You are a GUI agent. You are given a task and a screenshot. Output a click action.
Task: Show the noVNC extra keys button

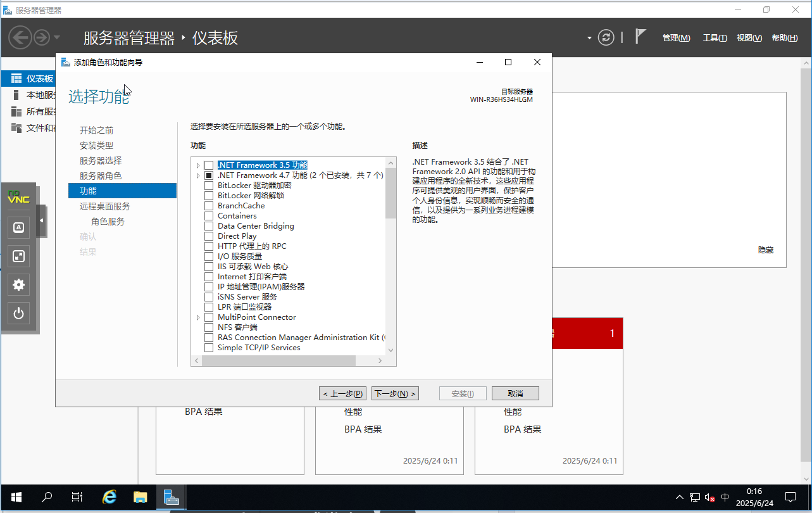18,227
